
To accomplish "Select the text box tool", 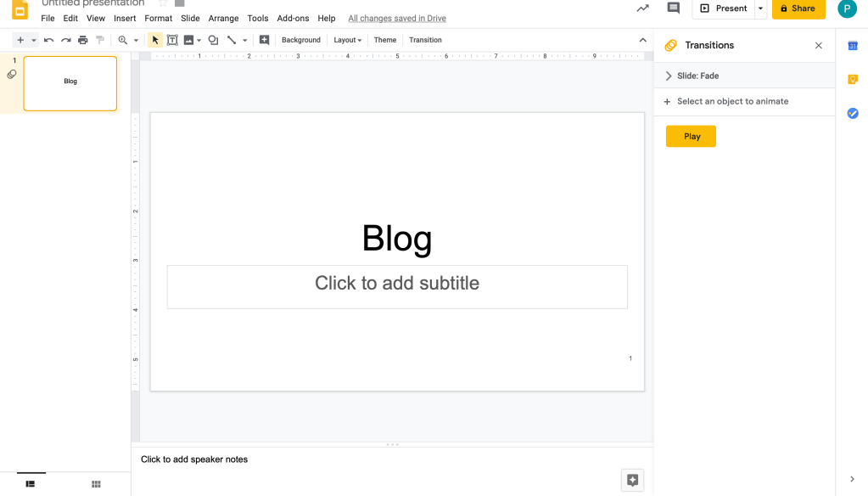I will coord(172,40).
